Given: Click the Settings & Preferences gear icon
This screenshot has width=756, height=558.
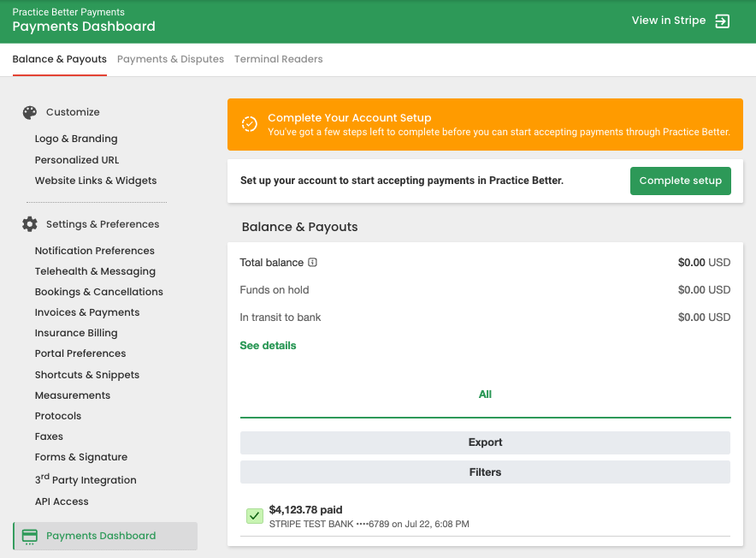Looking at the screenshot, I should (29, 223).
